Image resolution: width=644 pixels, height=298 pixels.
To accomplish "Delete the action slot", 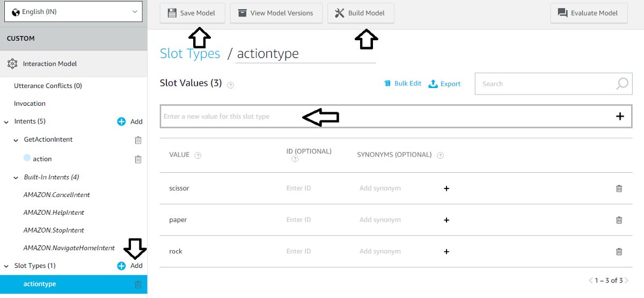I will coord(138,159).
